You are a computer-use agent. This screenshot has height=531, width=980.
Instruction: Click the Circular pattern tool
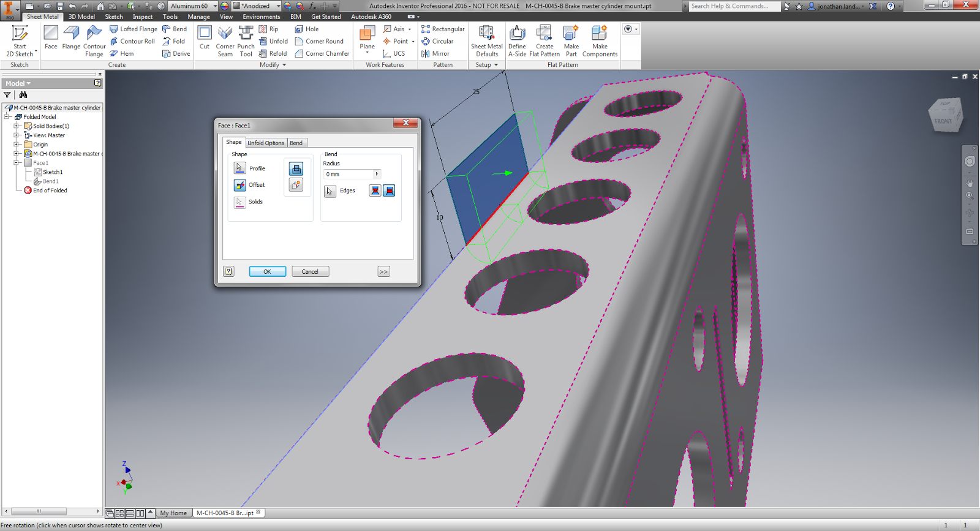(x=437, y=41)
